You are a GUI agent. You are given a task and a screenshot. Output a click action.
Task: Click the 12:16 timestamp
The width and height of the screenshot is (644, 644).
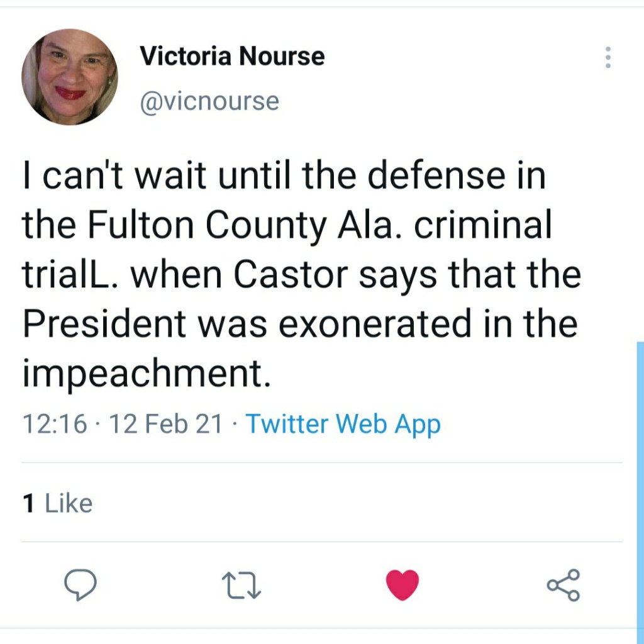coord(55,424)
